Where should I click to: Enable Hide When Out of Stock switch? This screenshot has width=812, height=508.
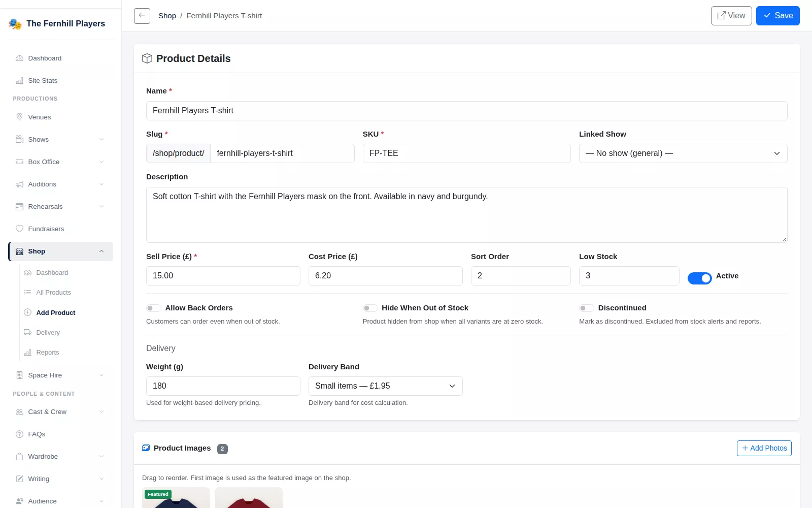(370, 308)
